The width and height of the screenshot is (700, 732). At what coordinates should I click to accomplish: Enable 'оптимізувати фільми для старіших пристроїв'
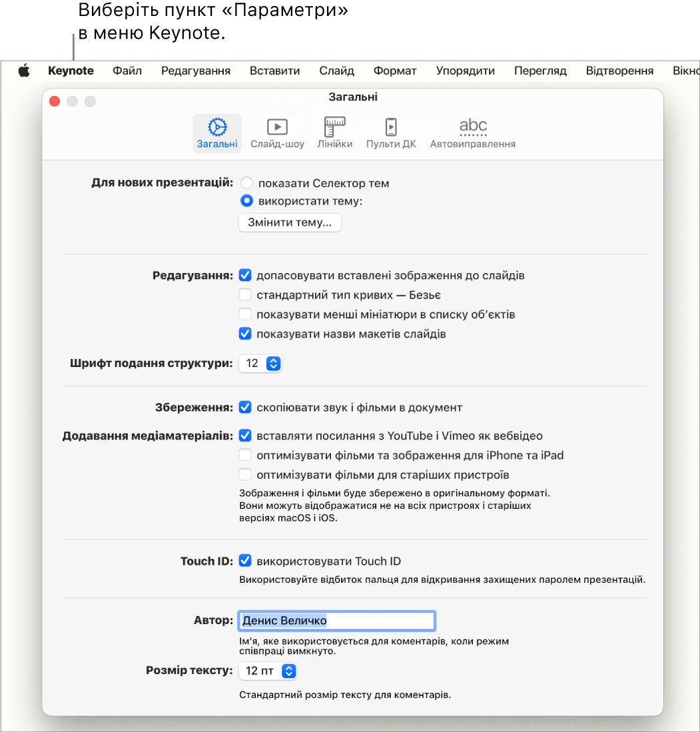[245, 475]
